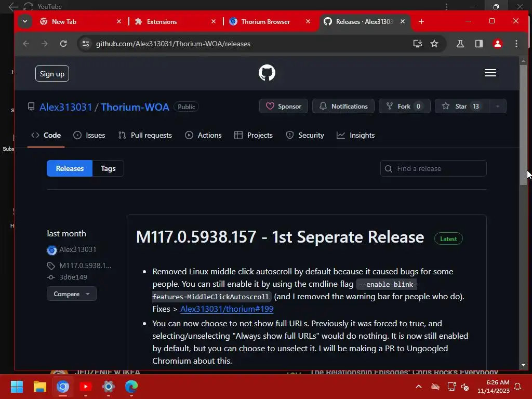The height and width of the screenshot is (399, 532).
Task: Open the site information icon in the address bar
Action: pos(86,44)
